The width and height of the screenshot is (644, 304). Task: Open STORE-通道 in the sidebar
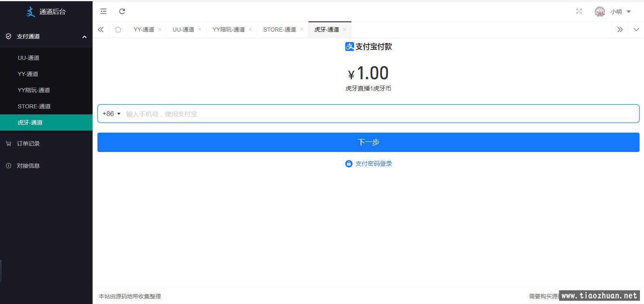point(46,106)
